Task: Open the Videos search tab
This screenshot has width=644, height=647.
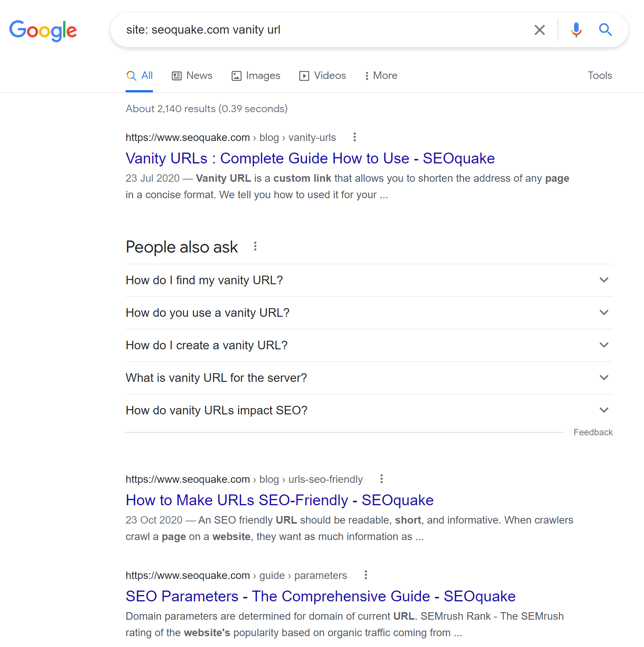Action: pyautogui.click(x=323, y=76)
